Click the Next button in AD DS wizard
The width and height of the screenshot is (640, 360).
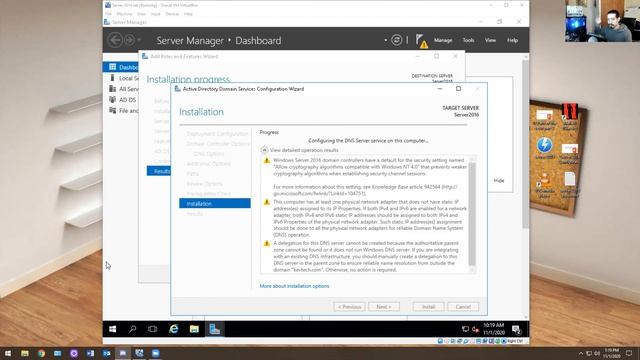coord(384,307)
